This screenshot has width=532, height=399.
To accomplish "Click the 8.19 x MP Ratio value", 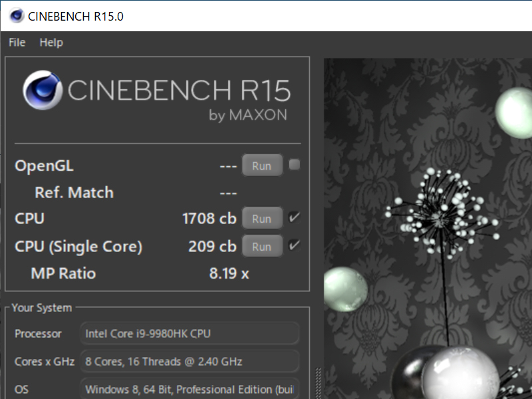I will coord(229,273).
